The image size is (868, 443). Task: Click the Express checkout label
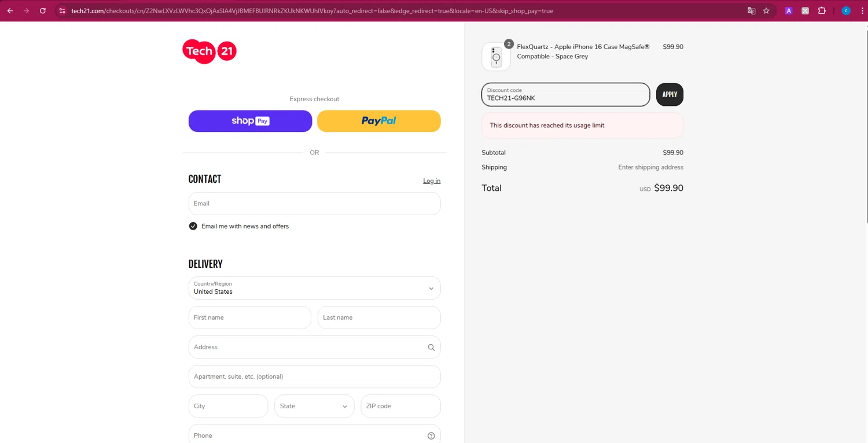tap(314, 99)
